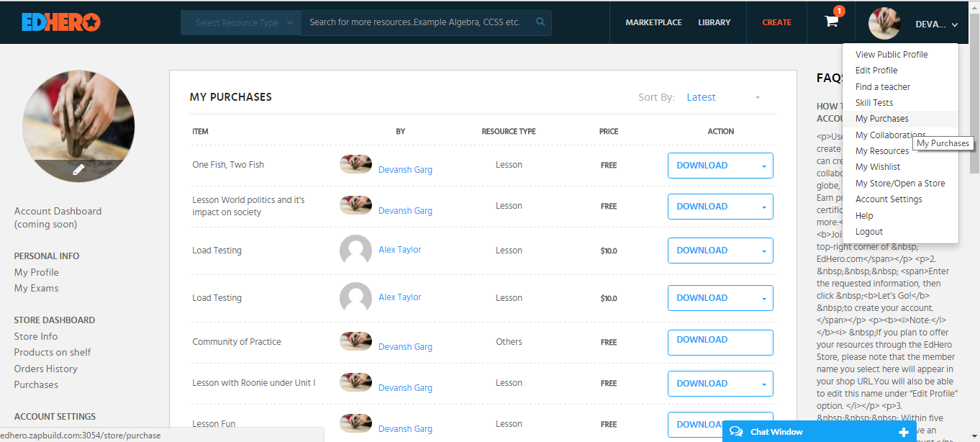Download the second Load Testing lesson
The width and height of the screenshot is (980, 442).
coord(702,298)
